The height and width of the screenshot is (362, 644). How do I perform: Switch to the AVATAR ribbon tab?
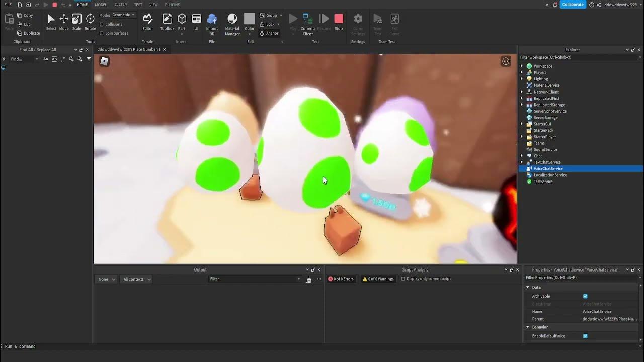tap(120, 5)
